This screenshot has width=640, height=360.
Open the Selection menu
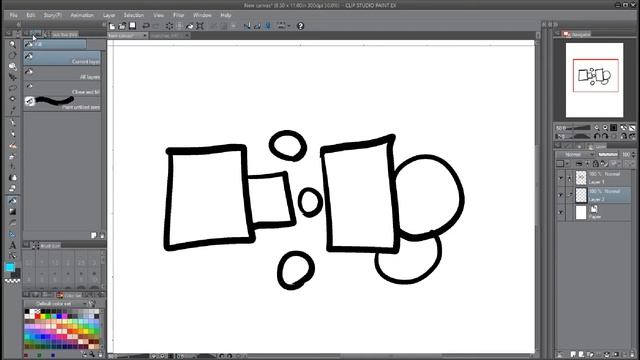(x=133, y=15)
